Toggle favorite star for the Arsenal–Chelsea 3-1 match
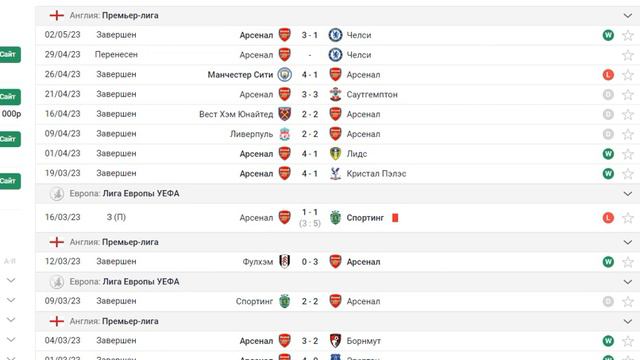640x360 pixels. click(x=628, y=35)
